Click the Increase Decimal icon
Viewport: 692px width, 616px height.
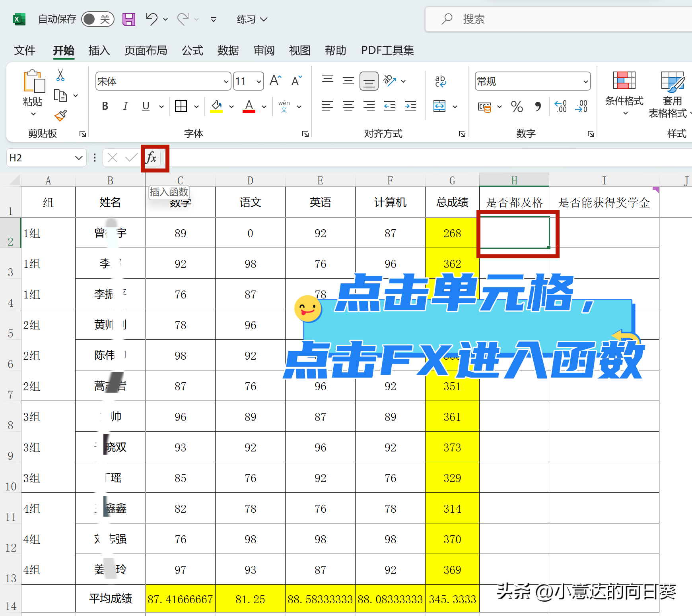(561, 107)
